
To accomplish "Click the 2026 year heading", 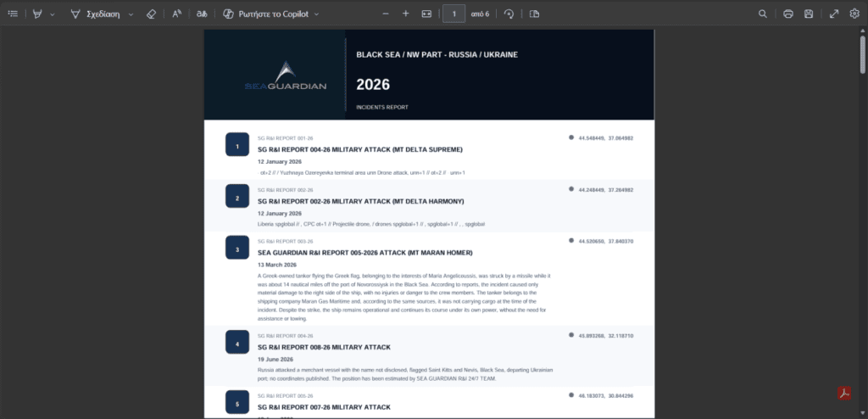I will tap(373, 84).
